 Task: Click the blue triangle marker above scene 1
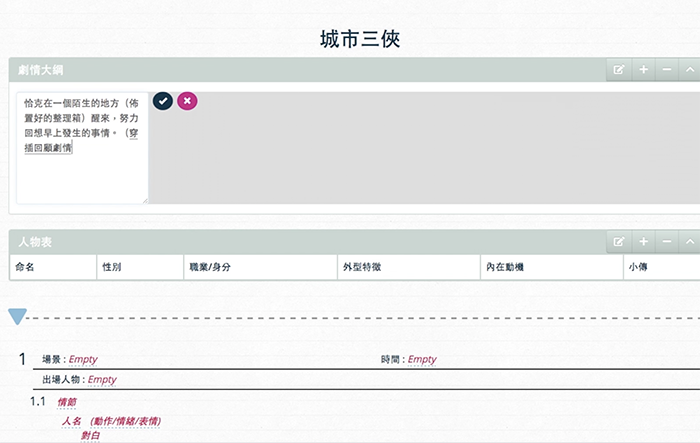coord(17,317)
